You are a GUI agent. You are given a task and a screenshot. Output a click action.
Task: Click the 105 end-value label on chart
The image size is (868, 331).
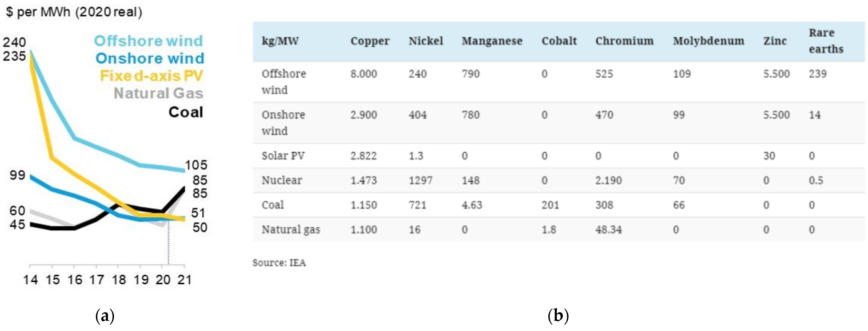pyautogui.click(x=196, y=165)
